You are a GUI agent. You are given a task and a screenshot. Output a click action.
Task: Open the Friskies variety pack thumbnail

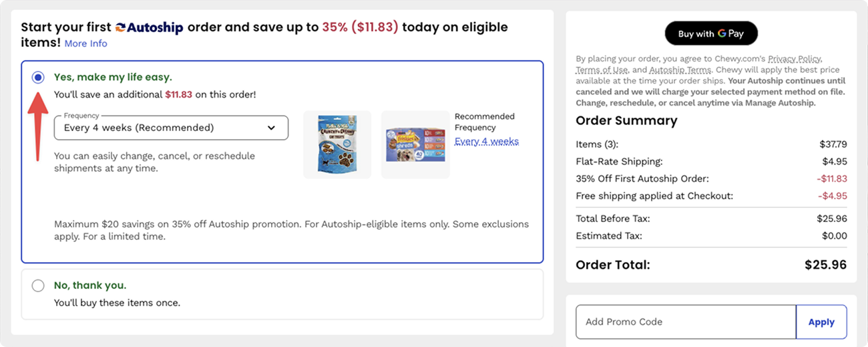pyautogui.click(x=415, y=144)
